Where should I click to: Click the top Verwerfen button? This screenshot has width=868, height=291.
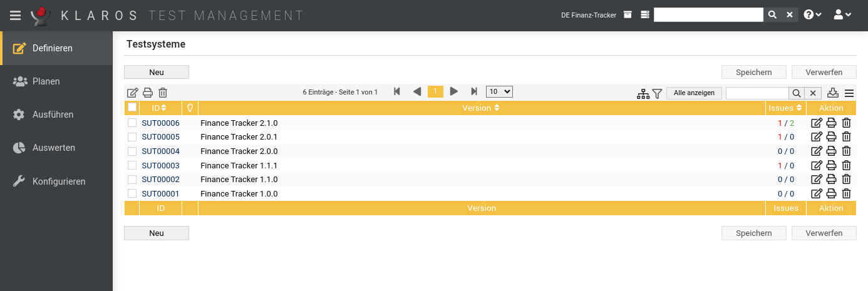click(824, 72)
